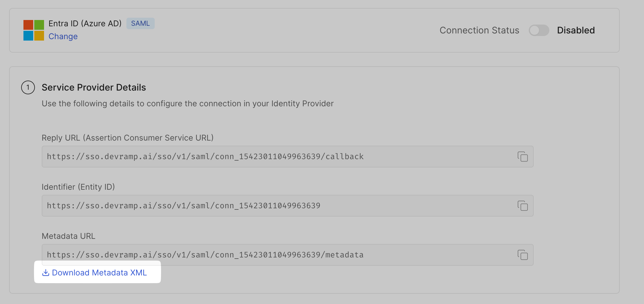Copy the Metadata URL to clipboard
Screen dimensions: 644x304
[x=522, y=255]
